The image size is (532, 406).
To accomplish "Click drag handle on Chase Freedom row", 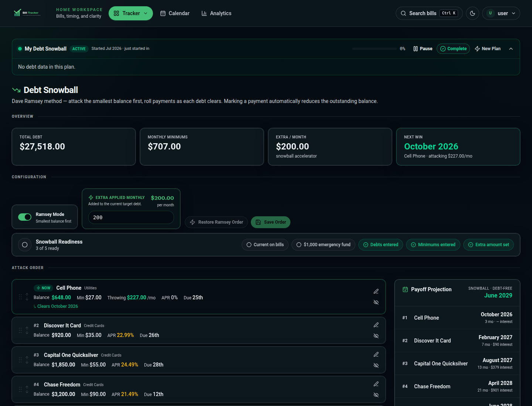I will (x=20, y=389).
